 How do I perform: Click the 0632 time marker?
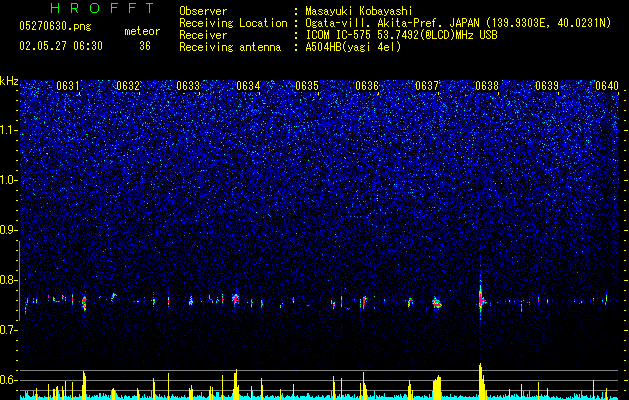(128, 86)
